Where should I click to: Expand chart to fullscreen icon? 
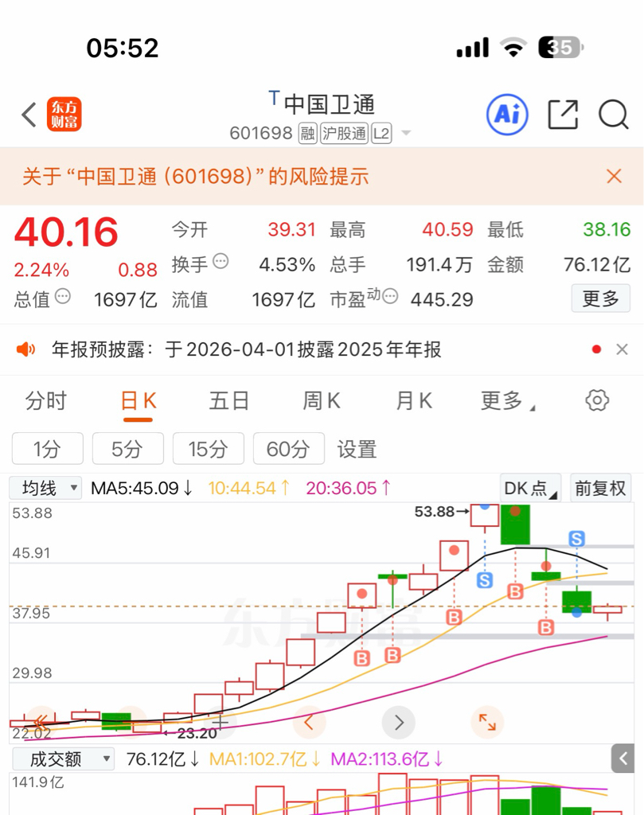[487, 722]
